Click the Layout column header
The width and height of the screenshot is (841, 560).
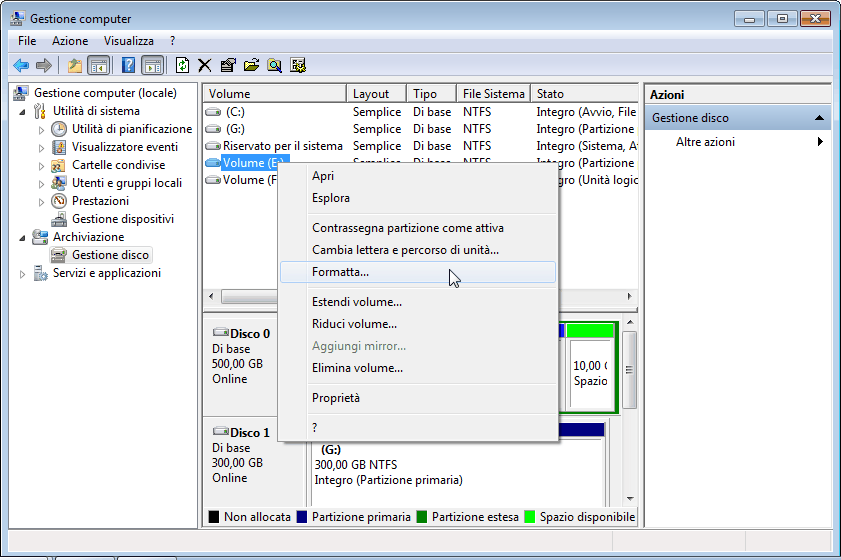point(377,94)
